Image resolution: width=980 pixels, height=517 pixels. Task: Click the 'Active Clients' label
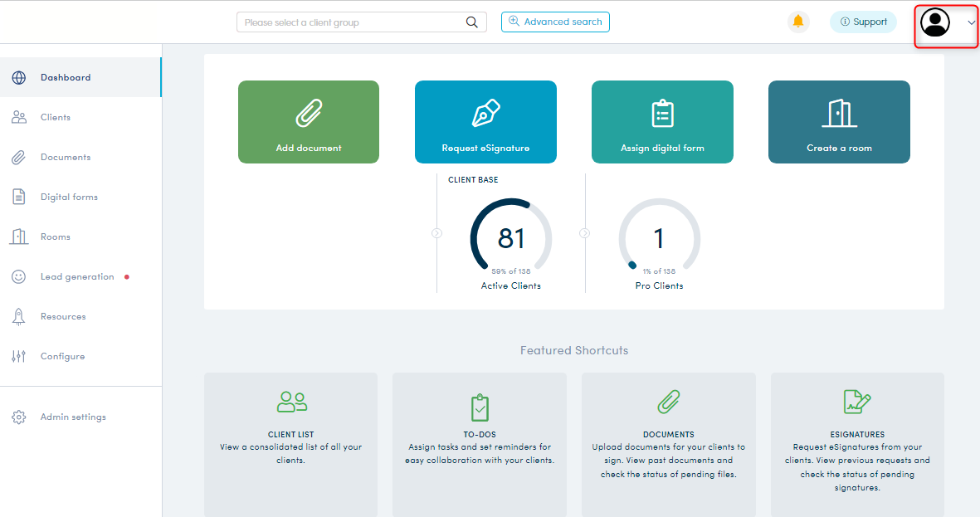510,285
